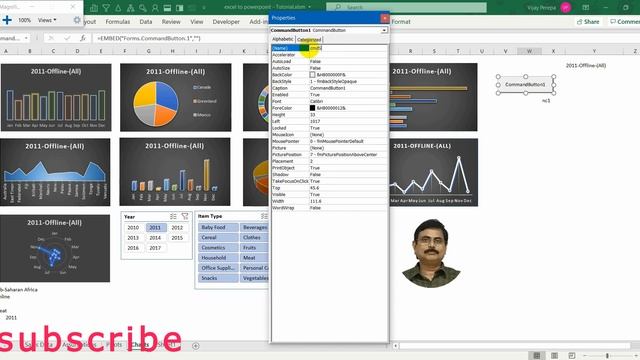The height and width of the screenshot is (360, 640).
Task: Switch to Categorized properties tab
Action: click(x=309, y=39)
